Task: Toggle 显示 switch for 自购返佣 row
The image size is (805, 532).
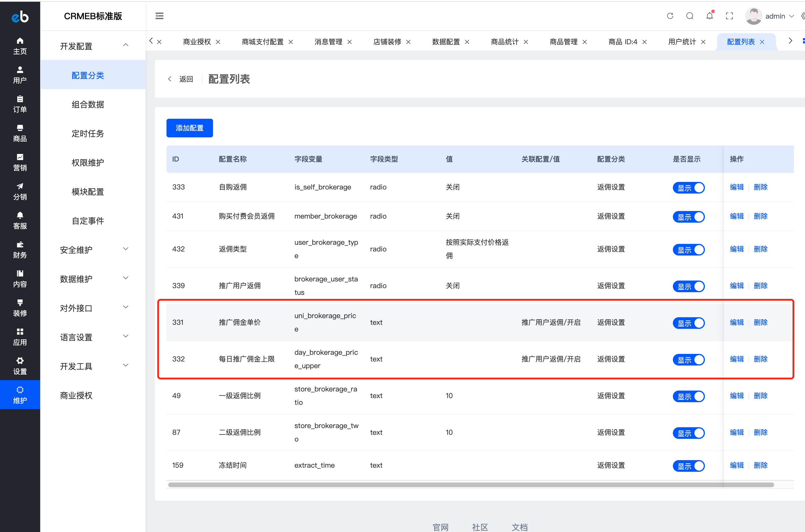Action: tap(689, 188)
